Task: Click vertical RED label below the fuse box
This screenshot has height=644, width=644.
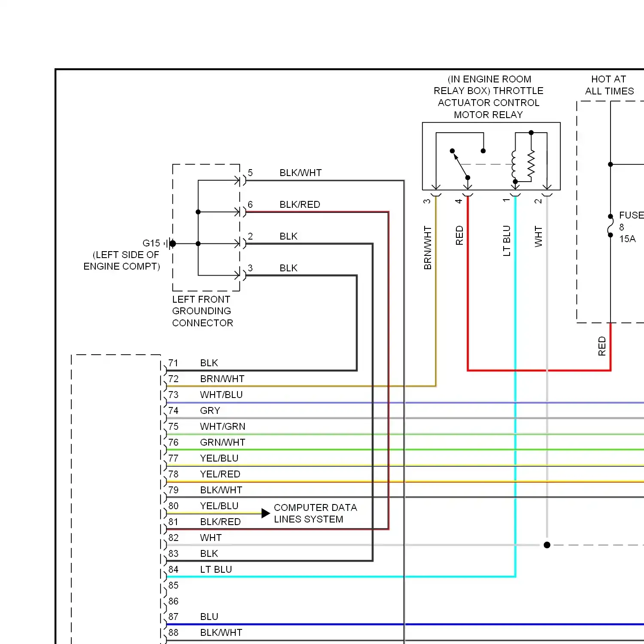Action: [x=602, y=346]
